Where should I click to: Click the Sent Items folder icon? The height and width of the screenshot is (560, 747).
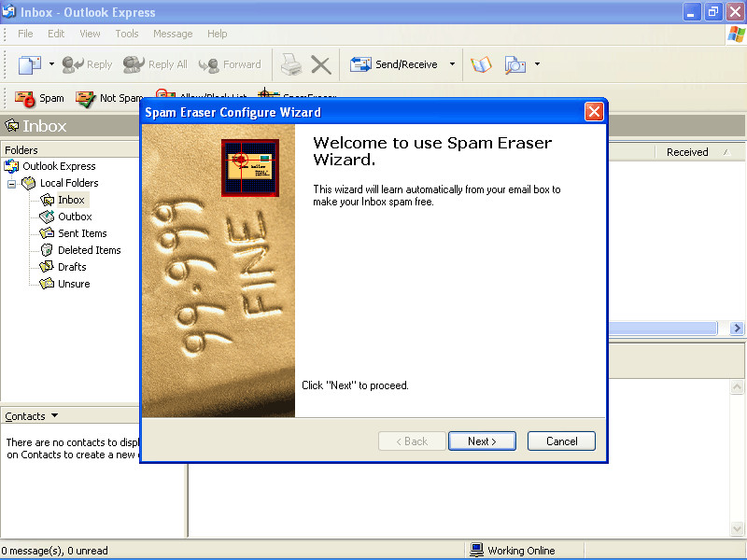48,233
